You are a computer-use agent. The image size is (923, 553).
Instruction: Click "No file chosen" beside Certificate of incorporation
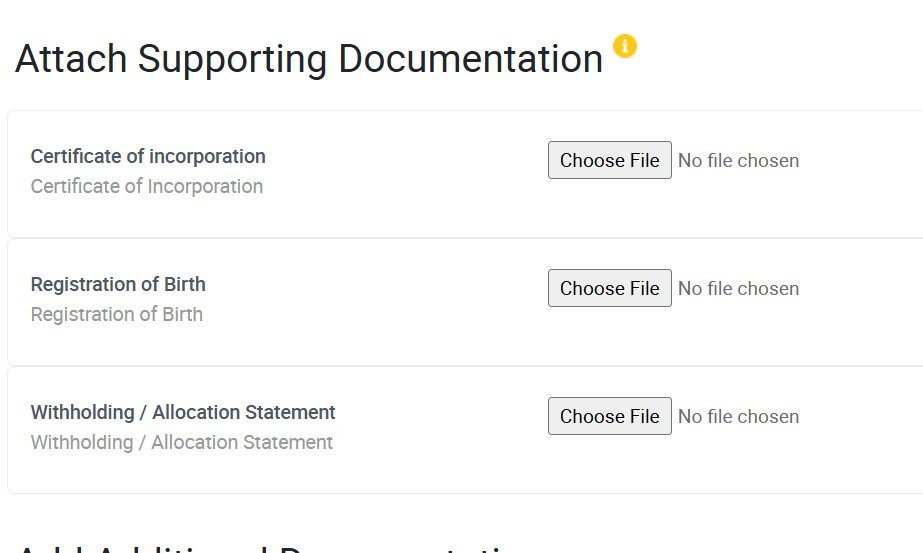click(738, 160)
